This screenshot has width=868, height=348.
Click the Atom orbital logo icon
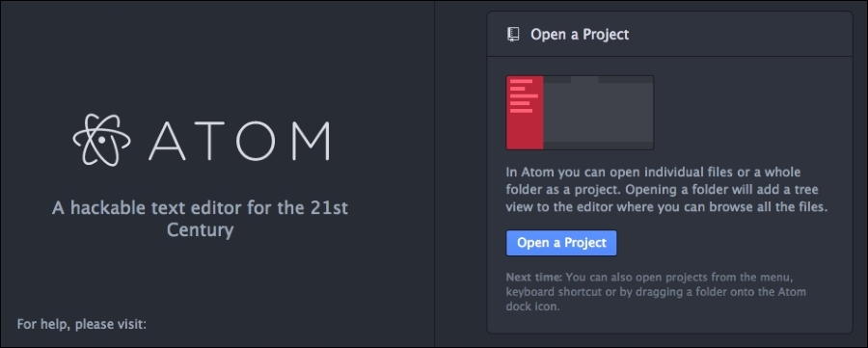point(102,140)
